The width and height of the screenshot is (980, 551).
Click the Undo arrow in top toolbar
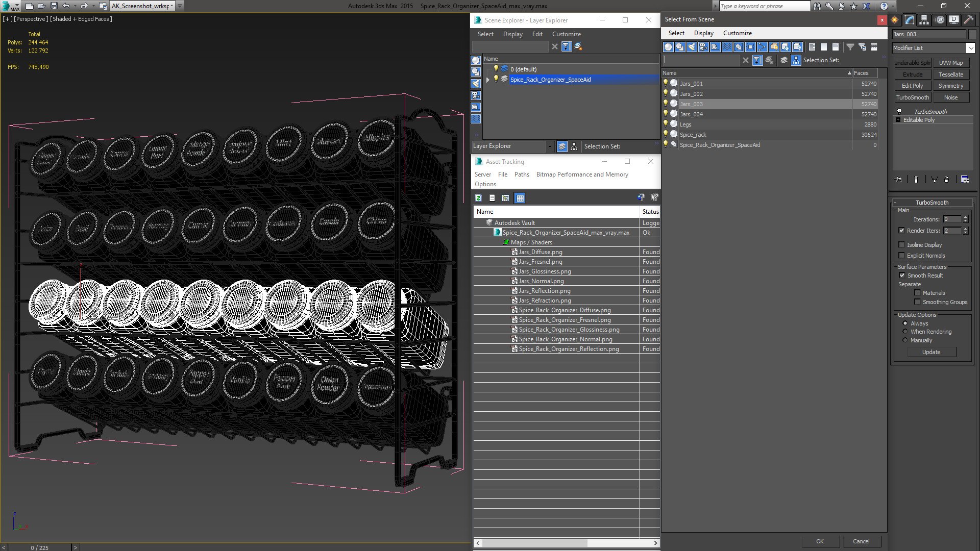(x=66, y=6)
